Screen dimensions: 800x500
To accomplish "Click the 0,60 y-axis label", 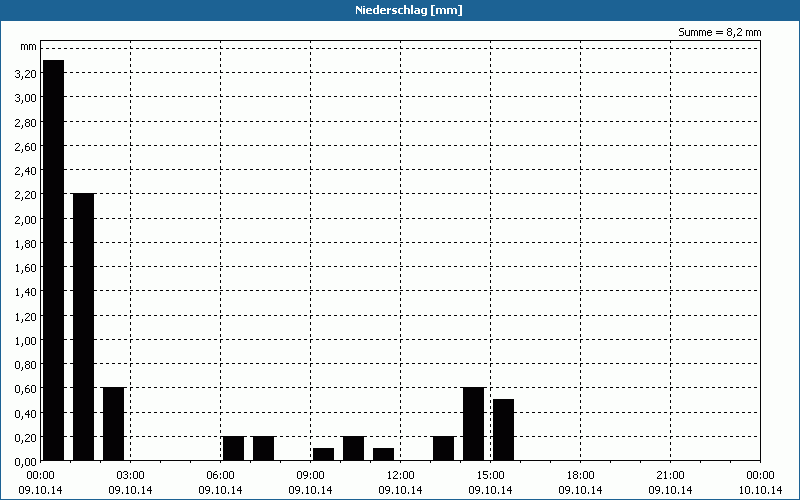I will pyautogui.click(x=26, y=389).
